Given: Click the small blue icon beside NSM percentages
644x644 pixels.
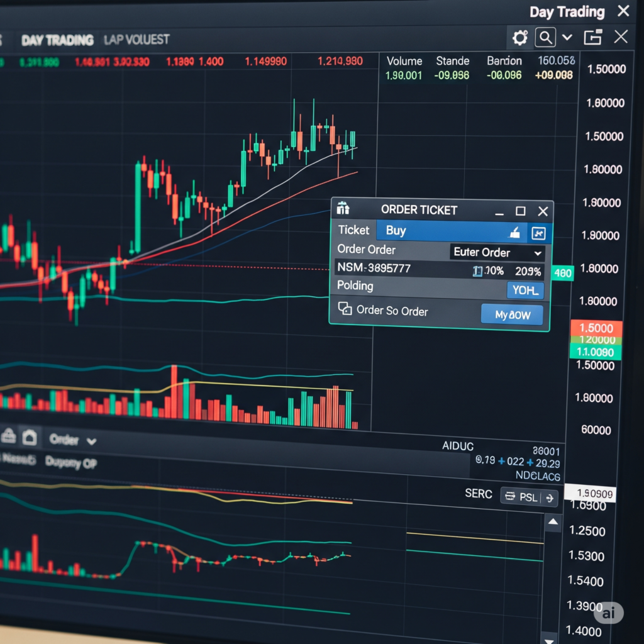Looking at the screenshot, I should pyautogui.click(x=477, y=271).
